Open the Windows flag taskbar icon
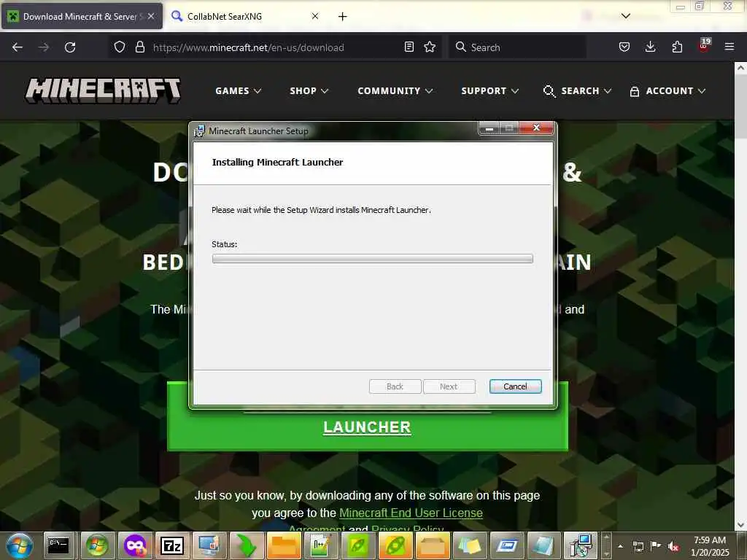 [97, 545]
